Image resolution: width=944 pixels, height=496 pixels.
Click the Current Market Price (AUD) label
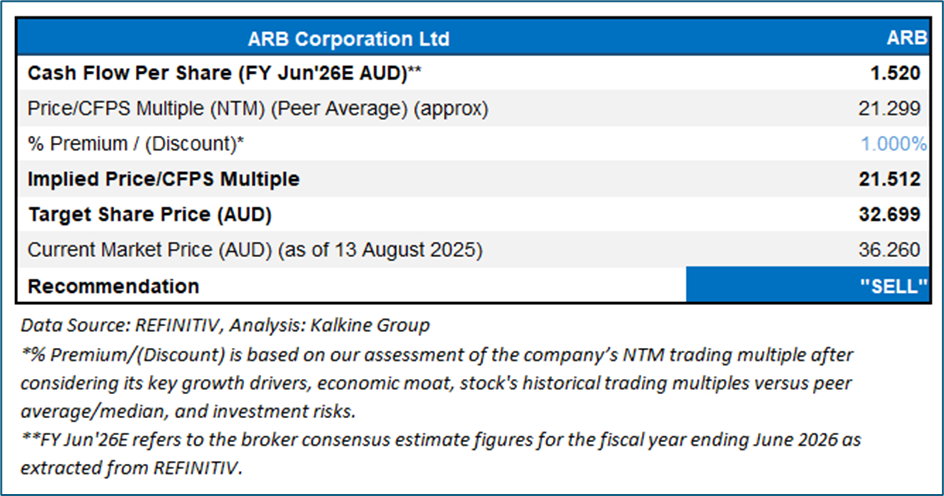point(256,250)
